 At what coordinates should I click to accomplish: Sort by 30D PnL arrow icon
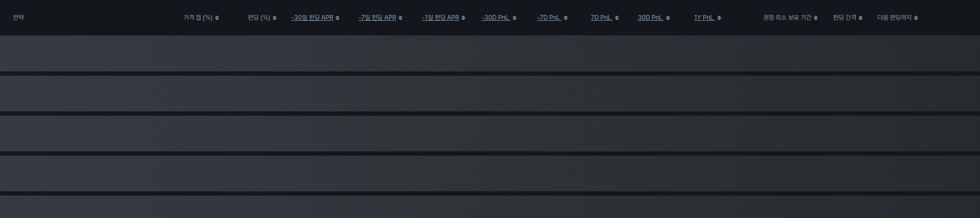(x=668, y=18)
